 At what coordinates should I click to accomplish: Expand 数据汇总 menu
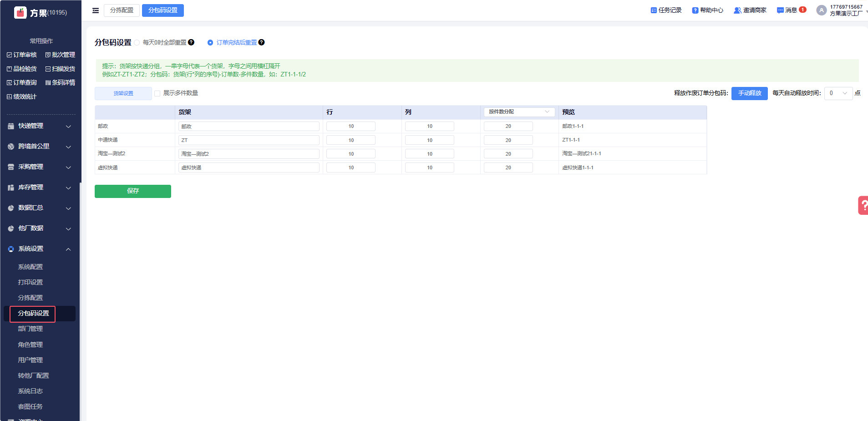[x=40, y=208]
